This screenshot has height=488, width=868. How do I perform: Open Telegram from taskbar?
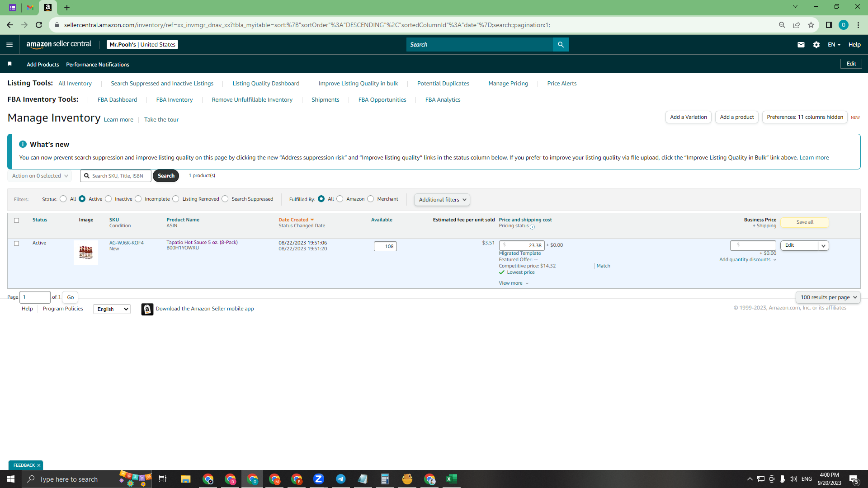pos(341,479)
